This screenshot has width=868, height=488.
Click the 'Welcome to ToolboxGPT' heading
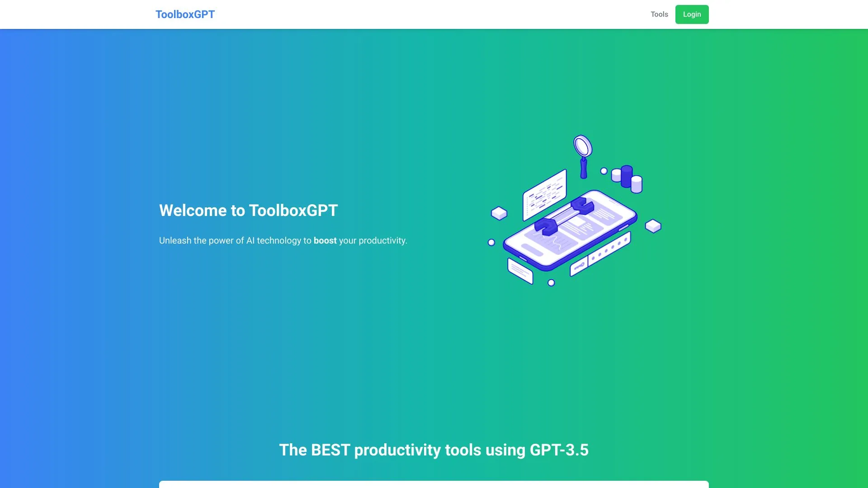248,211
